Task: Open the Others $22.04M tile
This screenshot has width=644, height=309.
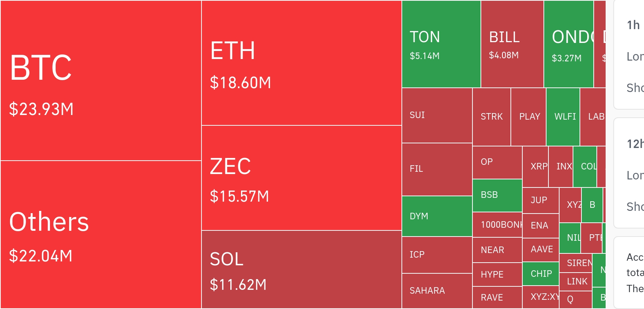Action: pos(101,235)
